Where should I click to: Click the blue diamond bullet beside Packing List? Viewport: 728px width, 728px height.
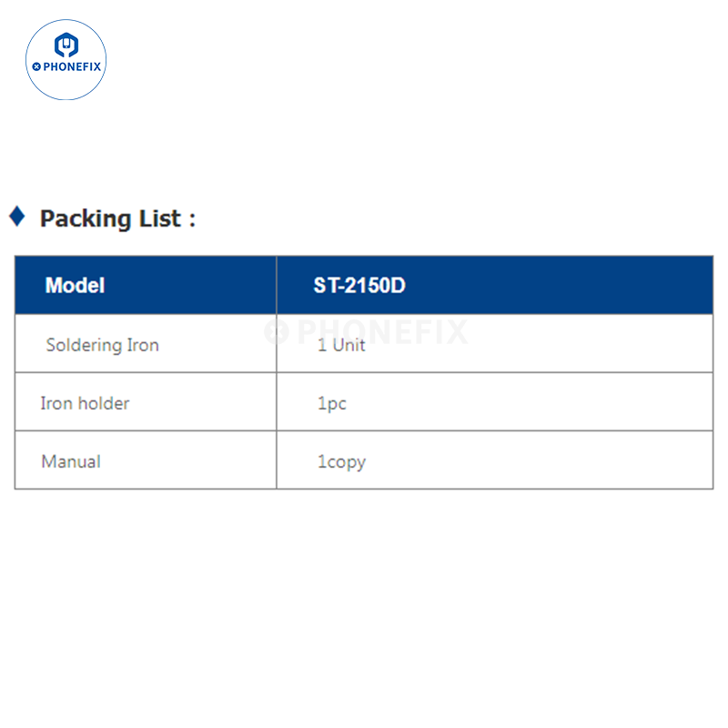[x=16, y=217]
